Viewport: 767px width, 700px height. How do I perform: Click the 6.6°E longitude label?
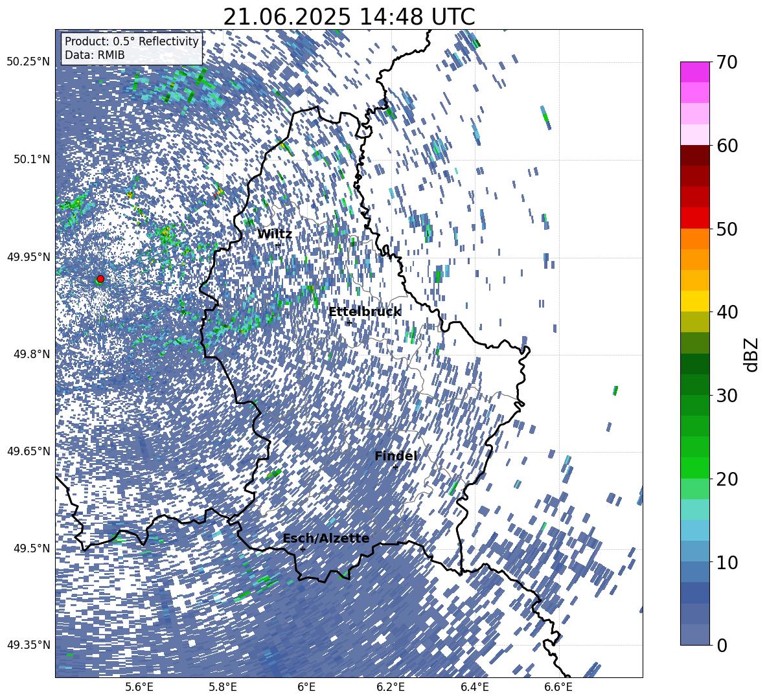[x=558, y=687]
